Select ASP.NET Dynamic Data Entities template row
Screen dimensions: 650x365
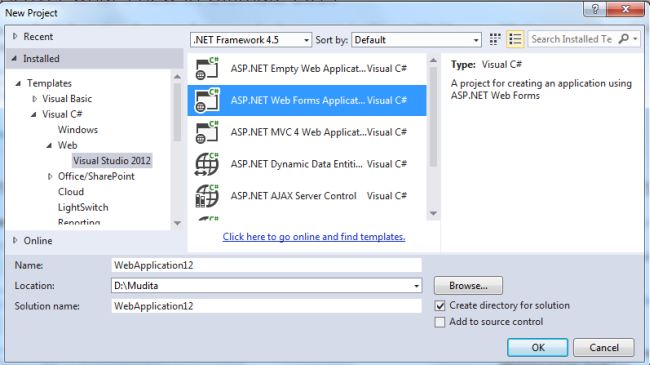(307, 164)
